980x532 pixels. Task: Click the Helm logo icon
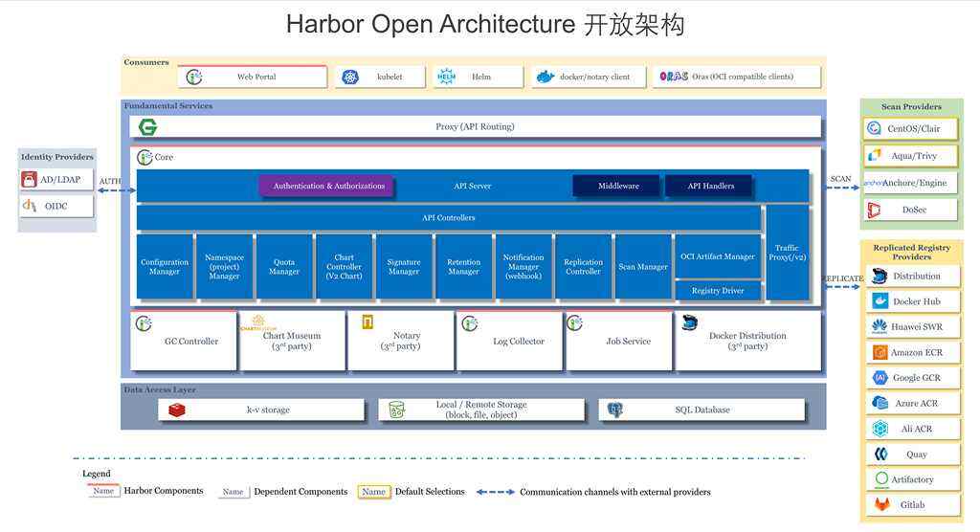(x=446, y=77)
